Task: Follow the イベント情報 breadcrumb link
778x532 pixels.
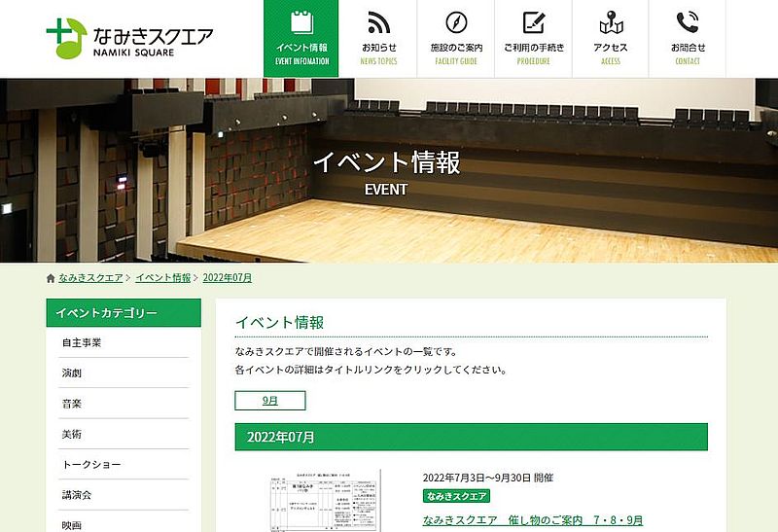Action: point(163,278)
